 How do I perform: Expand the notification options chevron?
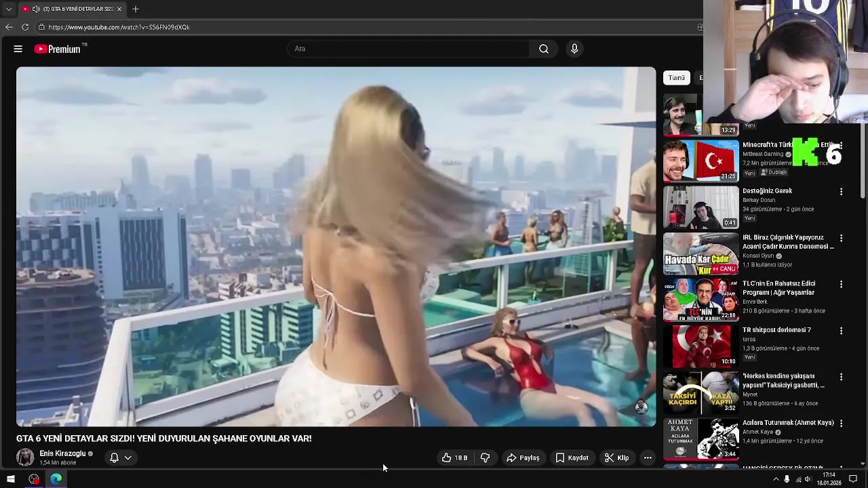(127, 458)
